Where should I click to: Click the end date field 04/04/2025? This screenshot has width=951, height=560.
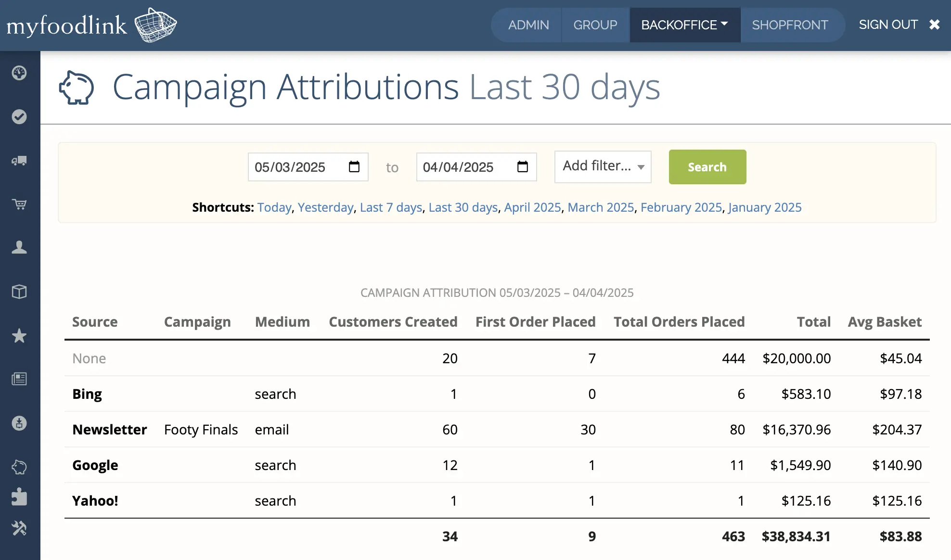(x=476, y=167)
